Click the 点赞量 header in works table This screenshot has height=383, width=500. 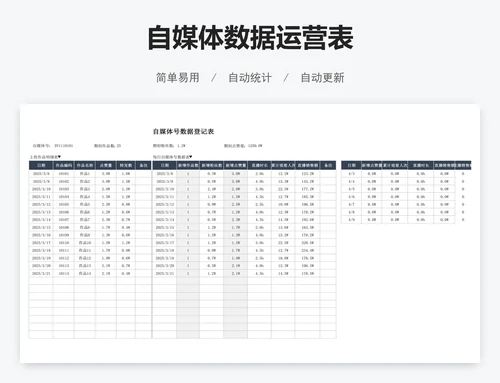[x=106, y=165]
